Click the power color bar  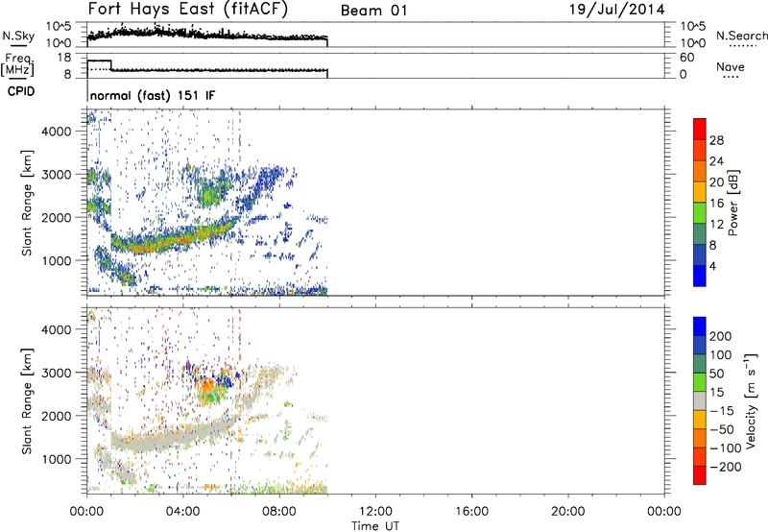point(700,202)
